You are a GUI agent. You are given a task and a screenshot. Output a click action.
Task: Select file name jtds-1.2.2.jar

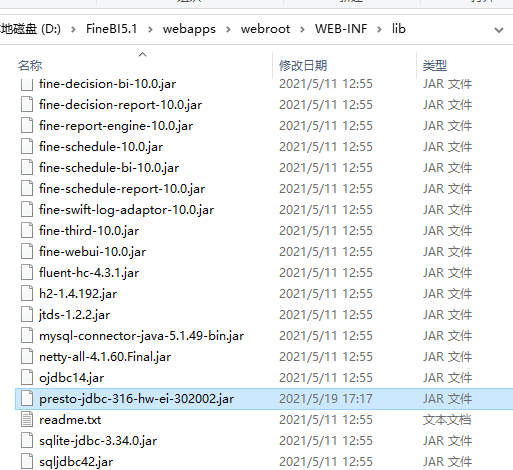[x=74, y=315]
